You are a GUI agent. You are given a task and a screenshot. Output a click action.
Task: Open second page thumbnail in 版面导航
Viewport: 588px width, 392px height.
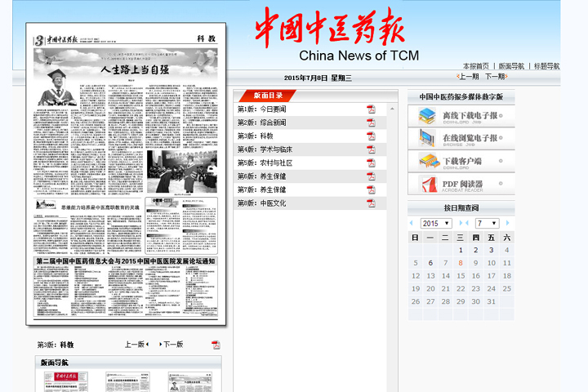point(127,382)
